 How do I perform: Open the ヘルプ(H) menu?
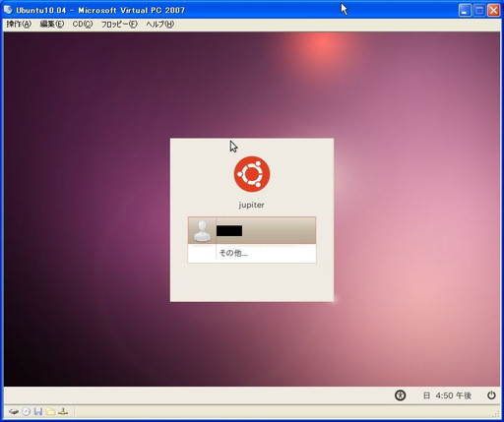point(159,25)
